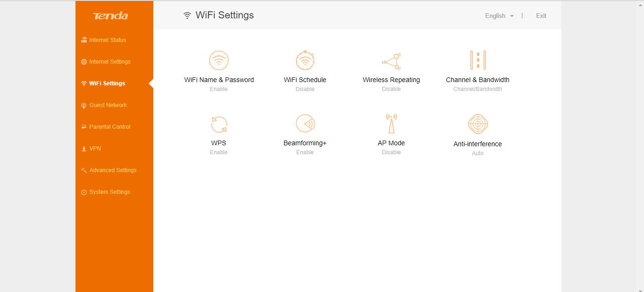
Task: Select the Anti-interference target icon
Action: pos(478,124)
